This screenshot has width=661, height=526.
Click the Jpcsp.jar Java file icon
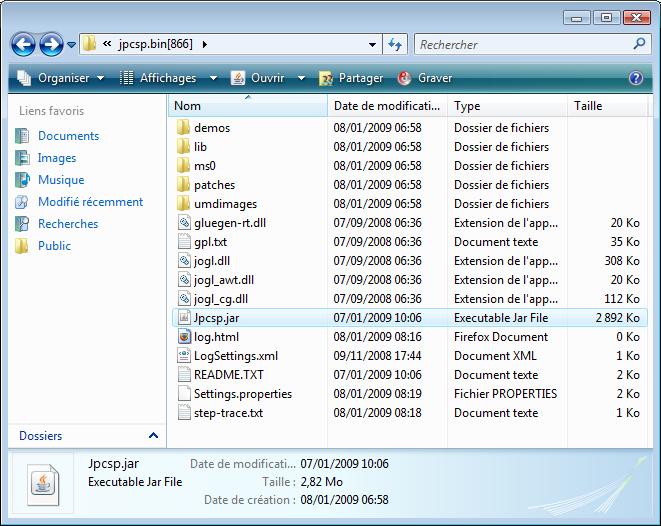tap(184, 317)
